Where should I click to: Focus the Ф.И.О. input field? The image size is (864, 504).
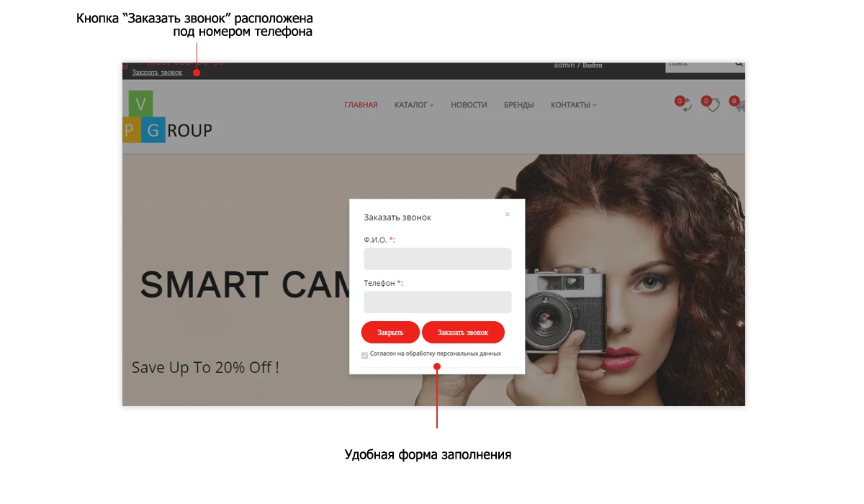438,259
